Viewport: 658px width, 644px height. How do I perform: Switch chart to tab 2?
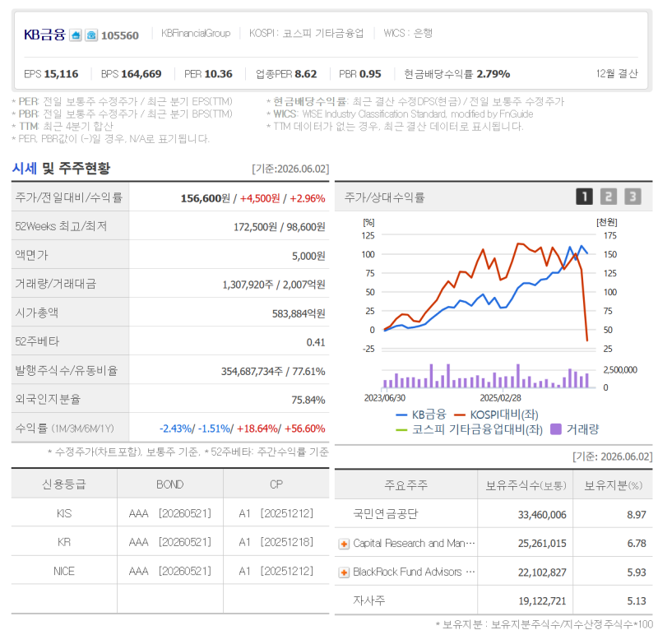click(x=609, y=197)
